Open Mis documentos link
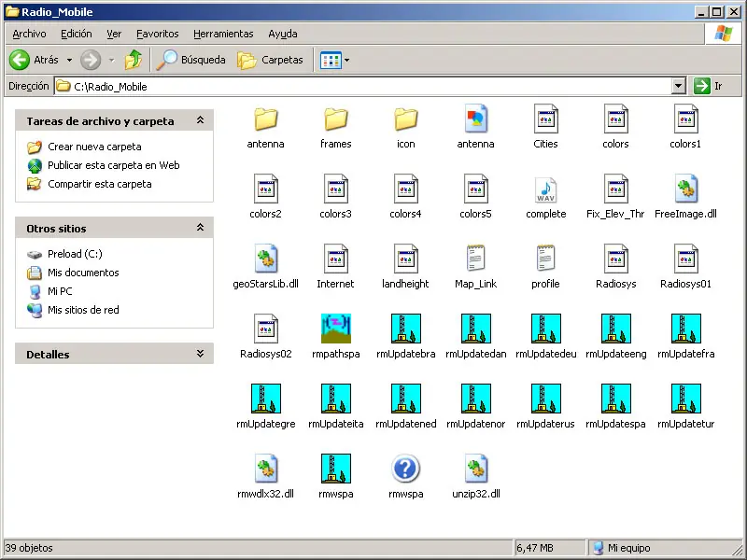Viewport: 747px width, 560px height. [x=83, y=273]
